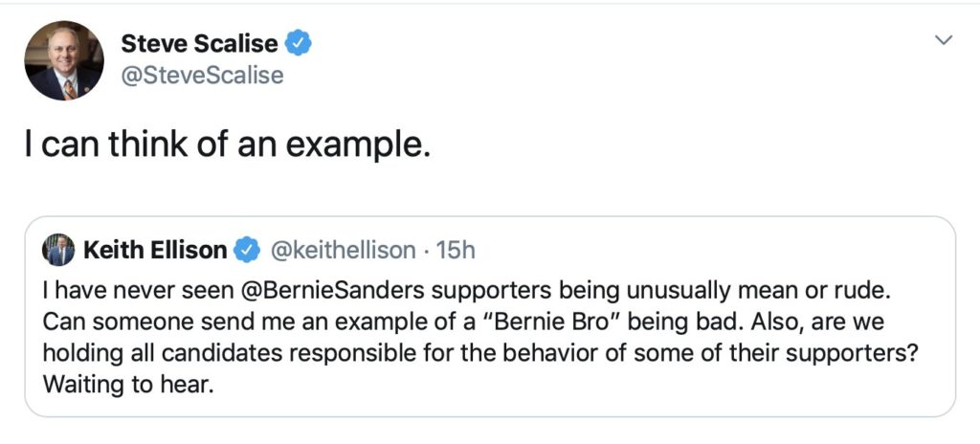This screenshot has height=444, width=980.
Task: Open the @SteveScalise handle
Action: pos(202,75)
